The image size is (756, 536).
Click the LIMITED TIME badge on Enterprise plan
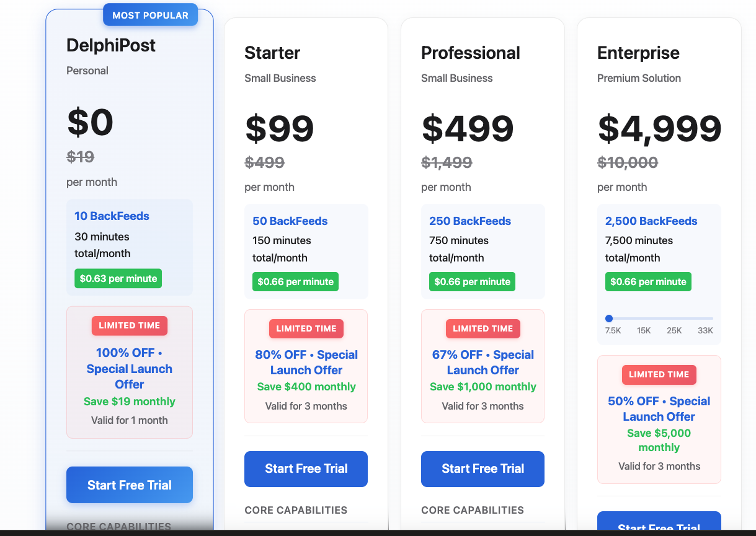coord(659,374)
